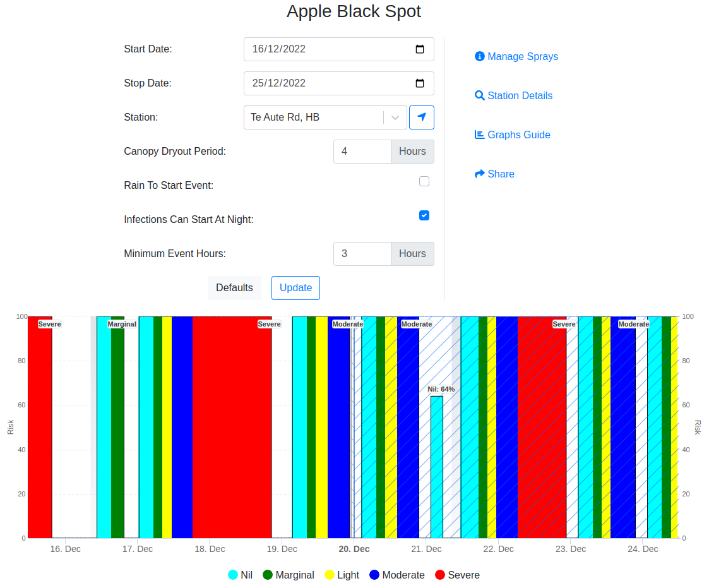The image size is (709, 588).
Task: Click the 22. Dec axis label
Action: pyautogui.click(x=498, y=549)
